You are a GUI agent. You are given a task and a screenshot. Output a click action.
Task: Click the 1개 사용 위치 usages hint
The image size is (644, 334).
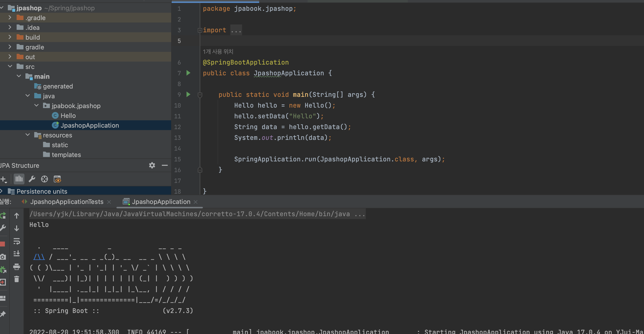(218, 52)
